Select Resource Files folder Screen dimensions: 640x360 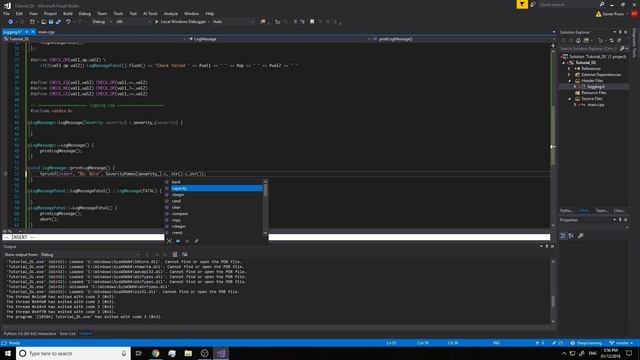(x=593, y=93)
